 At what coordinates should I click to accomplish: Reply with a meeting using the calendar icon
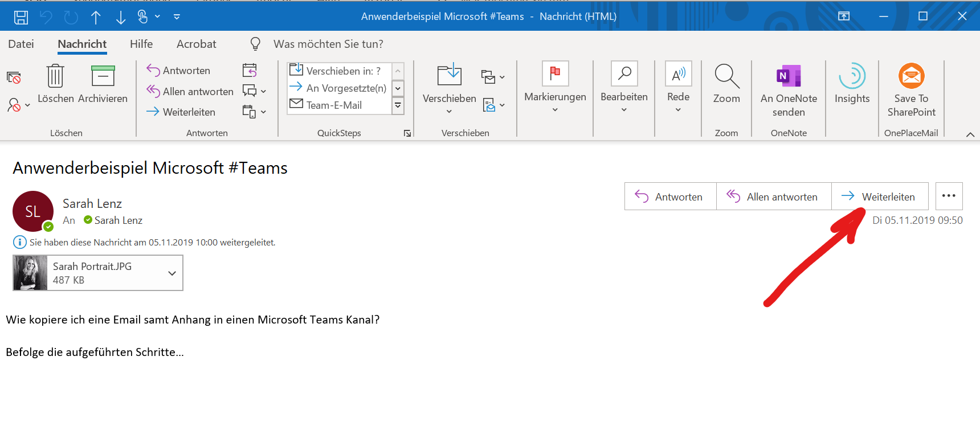(x=250, y=70)
